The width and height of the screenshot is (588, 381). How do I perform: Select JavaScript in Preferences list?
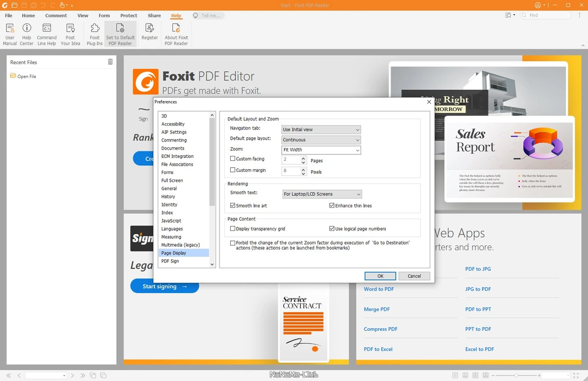tap(171, 221)
